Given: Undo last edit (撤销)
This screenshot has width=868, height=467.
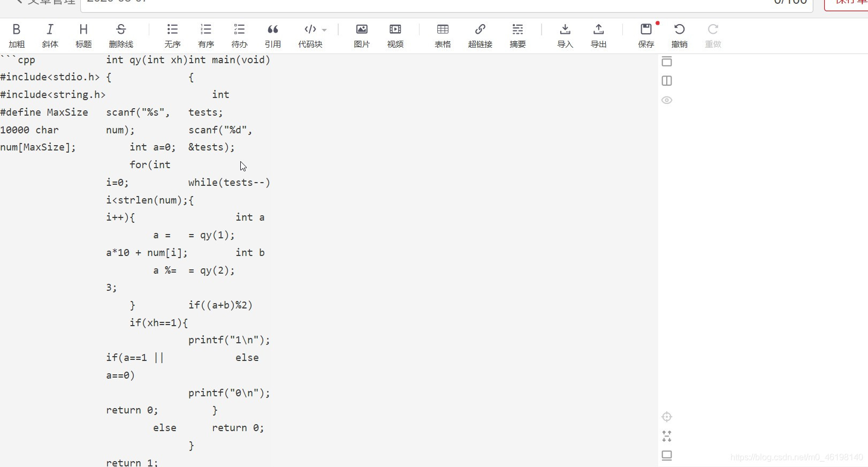Looking at the screenshot, I should pos(680,35).
